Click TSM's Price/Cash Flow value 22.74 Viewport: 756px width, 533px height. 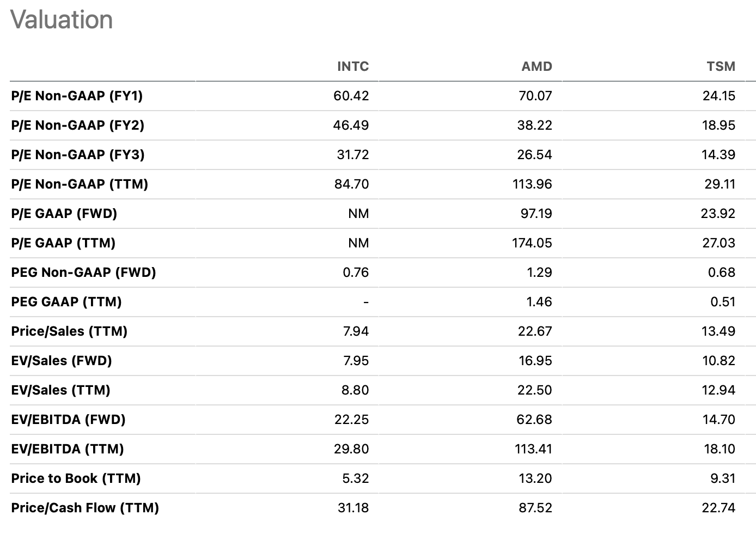[718, 508]
